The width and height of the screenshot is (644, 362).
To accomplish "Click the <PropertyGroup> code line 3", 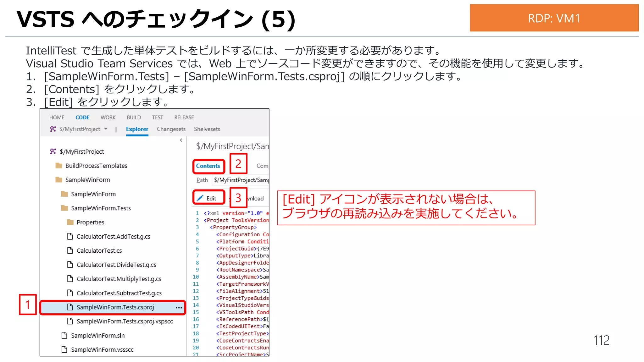I will pyautogui.click(x=233, y=227).
